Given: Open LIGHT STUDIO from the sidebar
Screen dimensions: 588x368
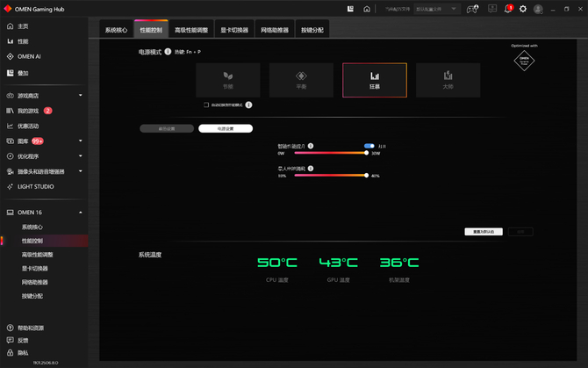Looking at the screenshot, I should pos(35,186).
